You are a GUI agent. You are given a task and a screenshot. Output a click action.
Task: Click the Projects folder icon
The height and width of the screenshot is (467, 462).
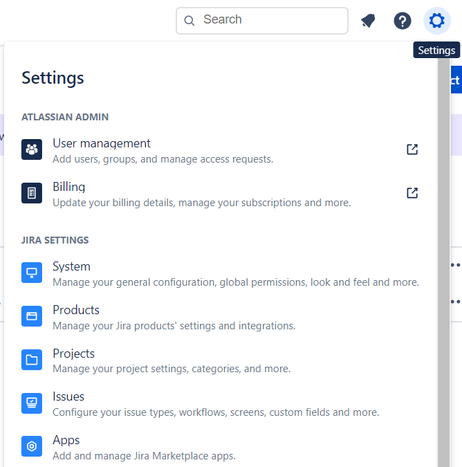(32, 360)
